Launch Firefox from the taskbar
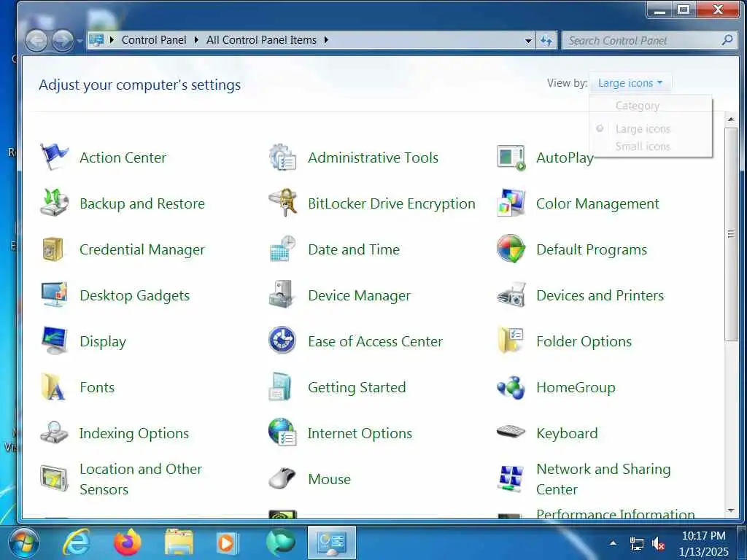 pos(127,542)
